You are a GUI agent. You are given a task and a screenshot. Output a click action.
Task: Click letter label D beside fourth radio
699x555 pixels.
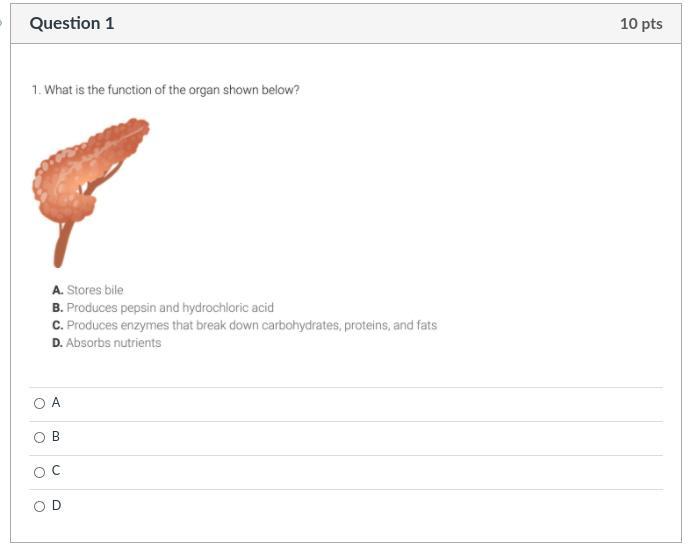click(56, 506)
